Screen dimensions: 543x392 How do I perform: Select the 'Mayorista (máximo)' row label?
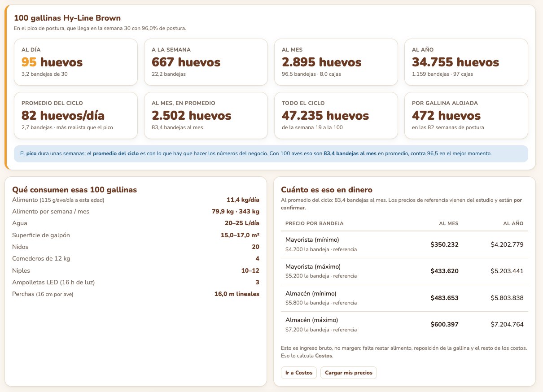click(x=313, y=266)
